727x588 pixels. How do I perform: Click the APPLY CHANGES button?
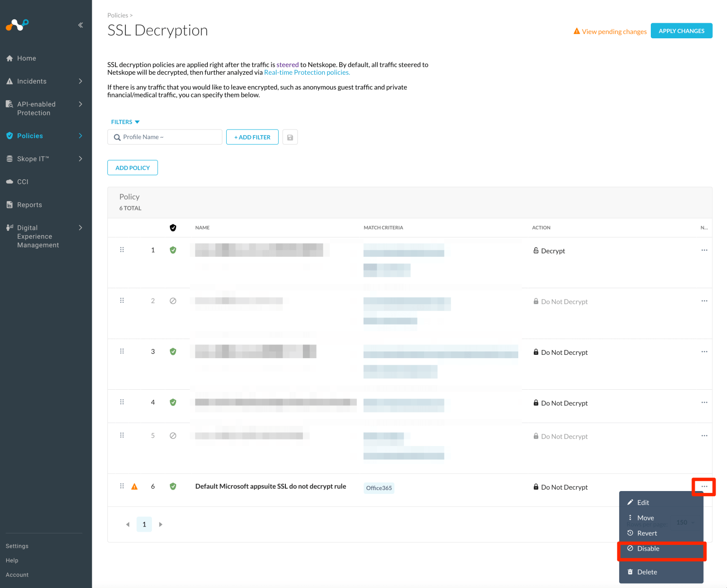[x=681, y=30]
